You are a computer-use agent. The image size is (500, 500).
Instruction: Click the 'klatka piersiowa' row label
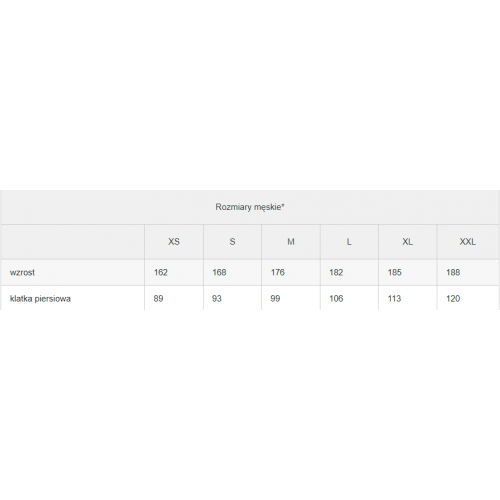(x=40, y=299)
